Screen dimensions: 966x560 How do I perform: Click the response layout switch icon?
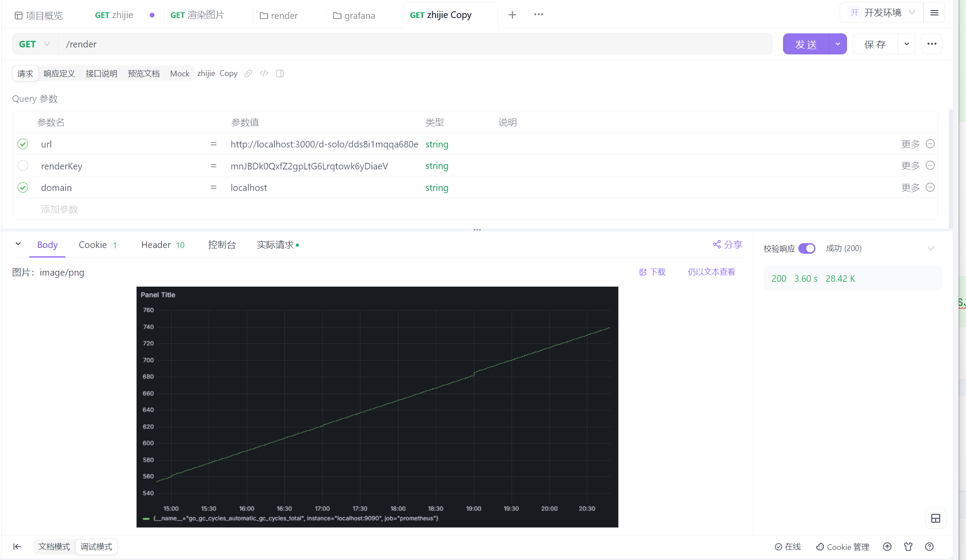point(935,518)
